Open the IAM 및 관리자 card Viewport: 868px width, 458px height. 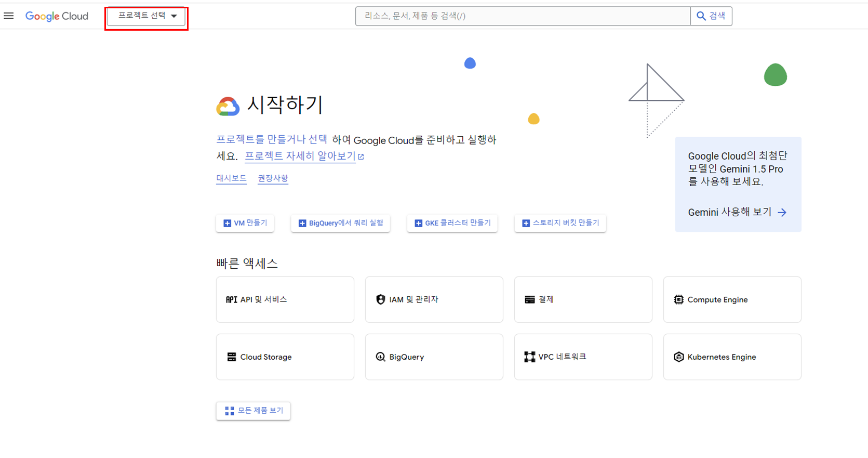(434, 299)
